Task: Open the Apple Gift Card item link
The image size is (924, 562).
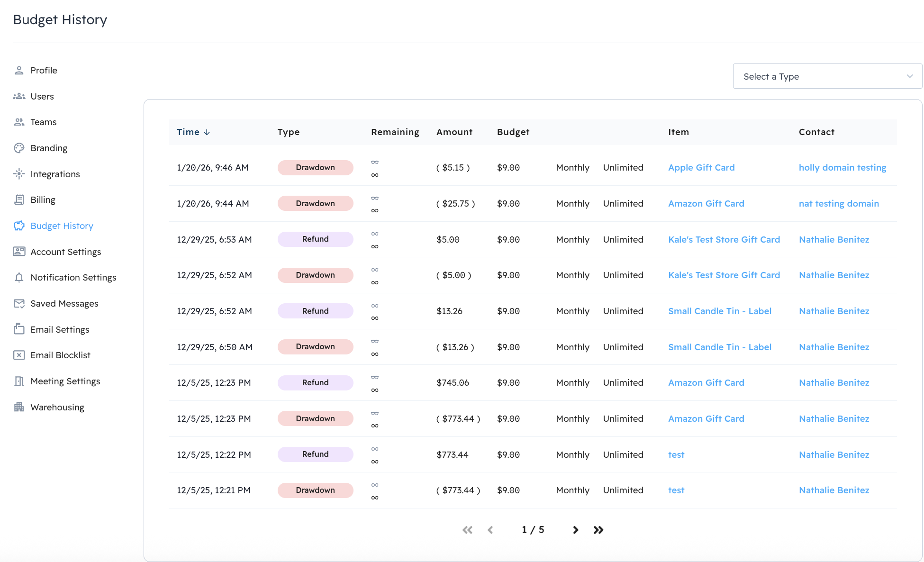Action: 701,167
